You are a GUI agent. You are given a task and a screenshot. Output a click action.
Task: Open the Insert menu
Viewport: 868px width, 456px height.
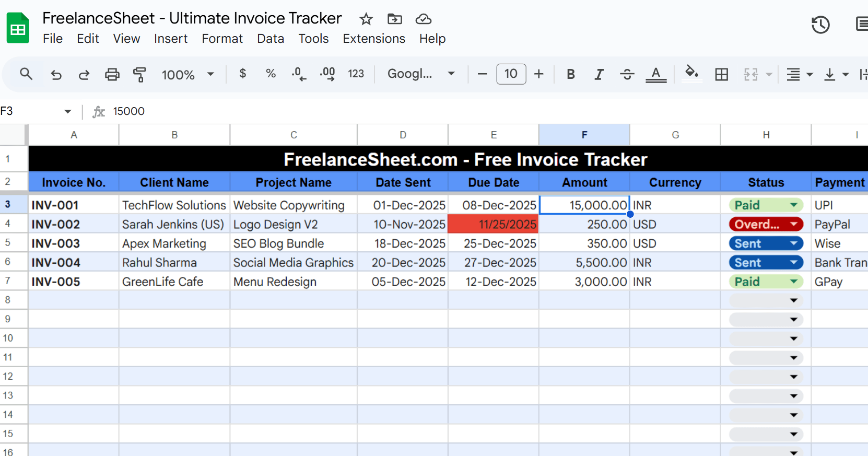click(171, 39)
